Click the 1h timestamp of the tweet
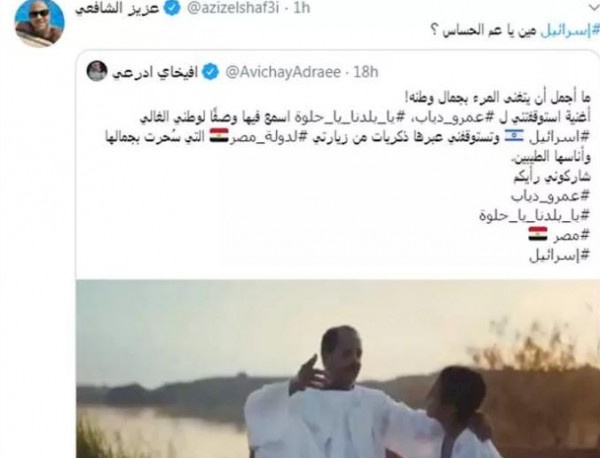Viewport: 600px width, 458px height. point(302,8)
